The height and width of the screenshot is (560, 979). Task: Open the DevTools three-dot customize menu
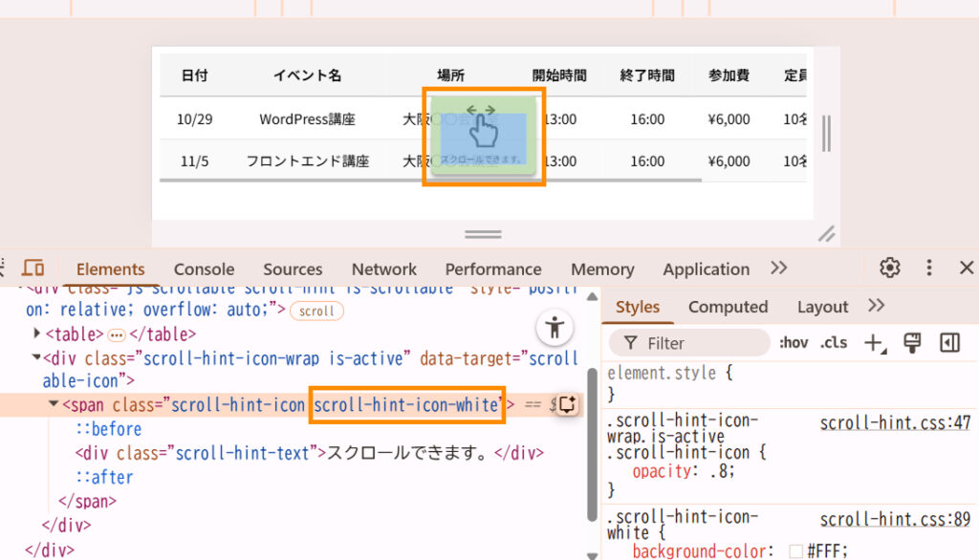pos(928,268)
